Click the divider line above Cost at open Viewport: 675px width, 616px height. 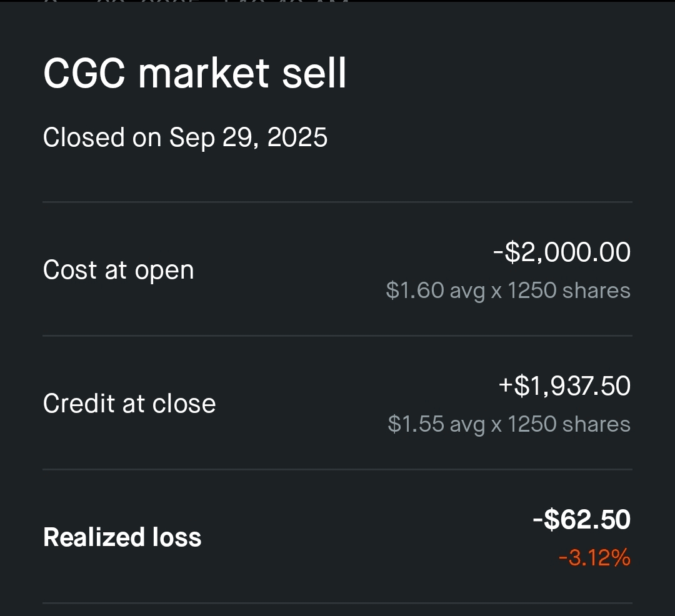(337, 202)
